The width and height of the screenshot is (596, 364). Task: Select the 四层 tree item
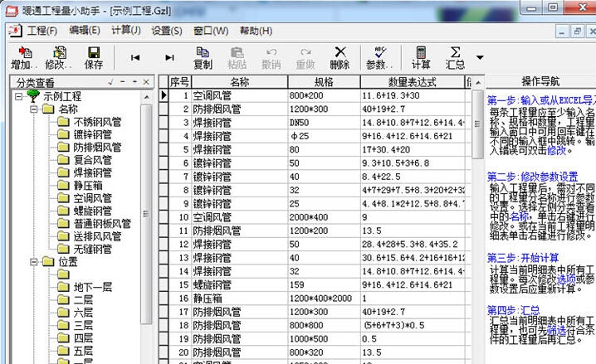coord(83,337)
